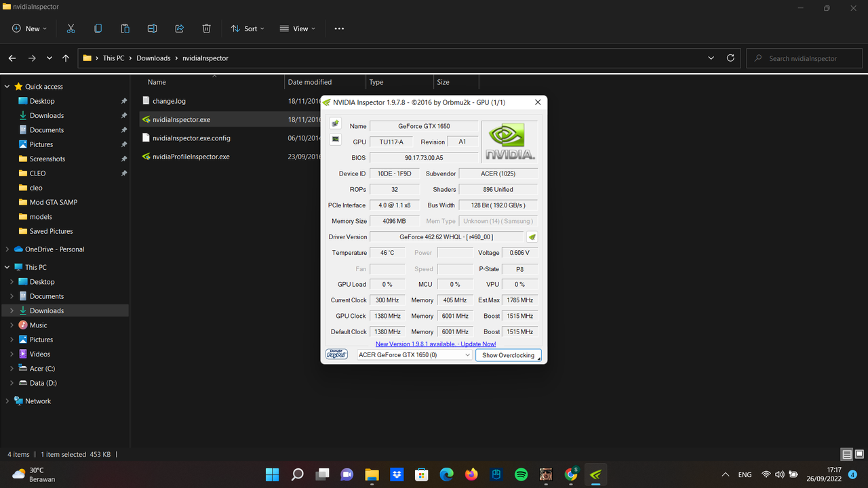Expand the Network node in the sidebar

[x=7, y=401]
